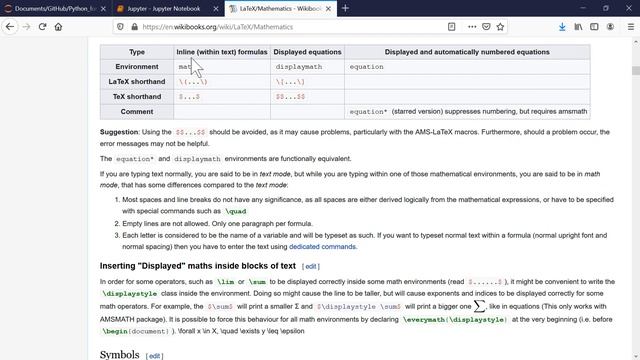Select the LaTeX/Mathematics Wikibooks tab
This screenshot has height=360, width=640.
click(281, 9)
